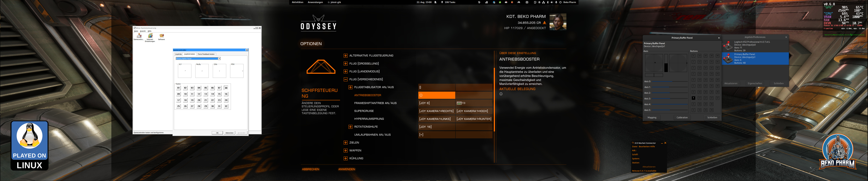This screenshot has width=868, height=181.
Task: Switch to the Force Feedback testen tab
Action: pyautogui.click(x=206, y=54)
